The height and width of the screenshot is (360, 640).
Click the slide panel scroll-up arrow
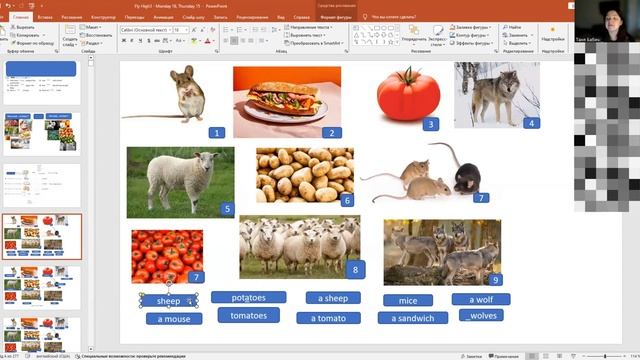click(91, 58)
